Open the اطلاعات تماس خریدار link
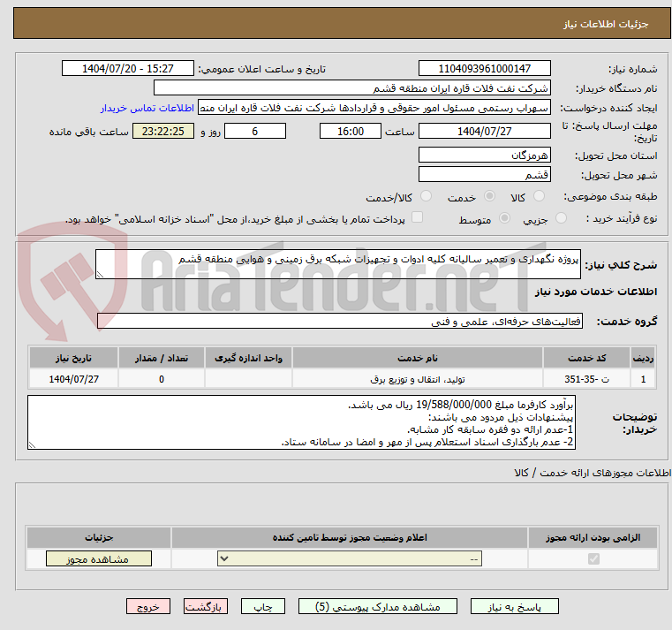The height and width of the screenshot is (630, 672). [x=147, y=108]
